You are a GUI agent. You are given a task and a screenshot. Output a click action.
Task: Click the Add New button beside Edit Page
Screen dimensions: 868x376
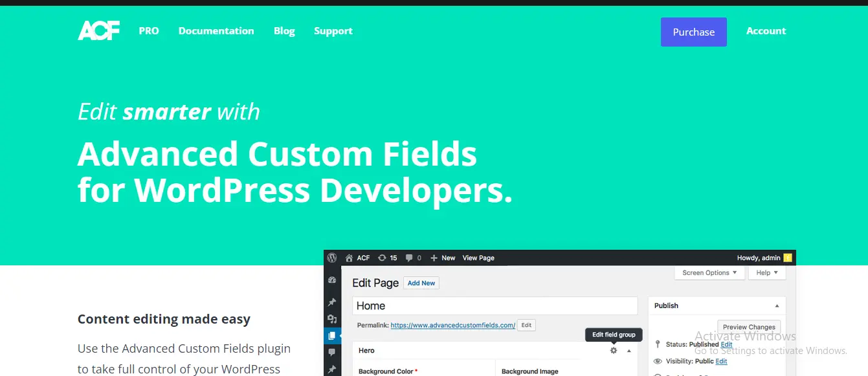point(421,283)
